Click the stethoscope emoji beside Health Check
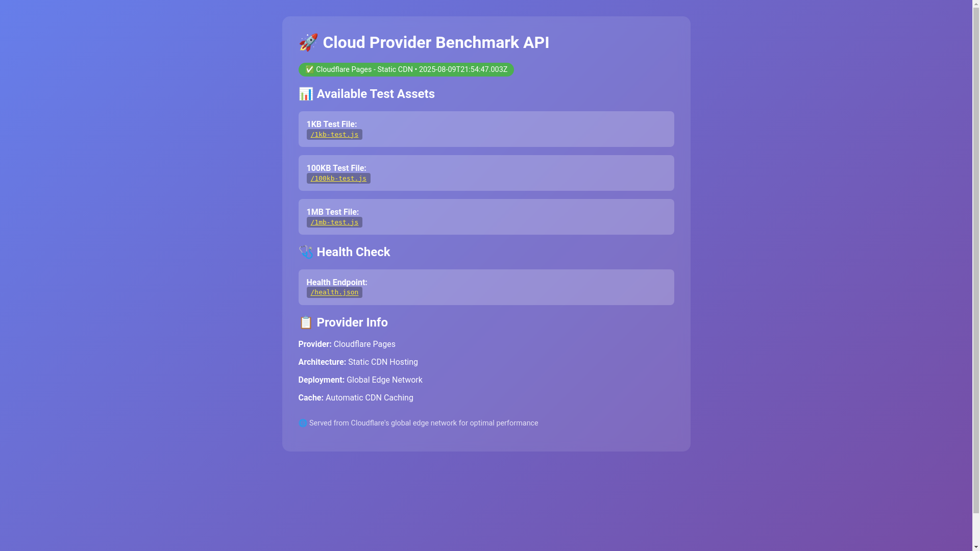Viewport: 980px width, 551px height. tap(306, 252)
